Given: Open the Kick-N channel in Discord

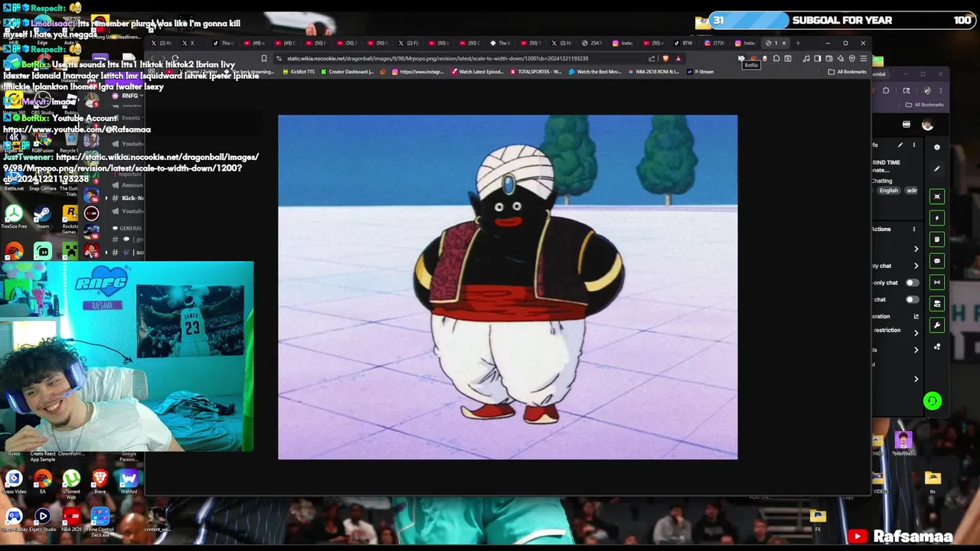Looking at the screenshot, I should [x=128, y=198].
